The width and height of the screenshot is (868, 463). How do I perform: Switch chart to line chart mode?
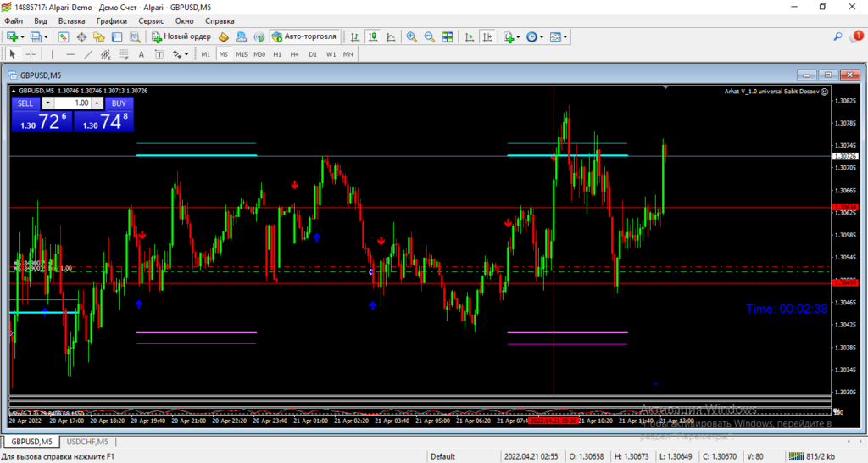(391, 37)
